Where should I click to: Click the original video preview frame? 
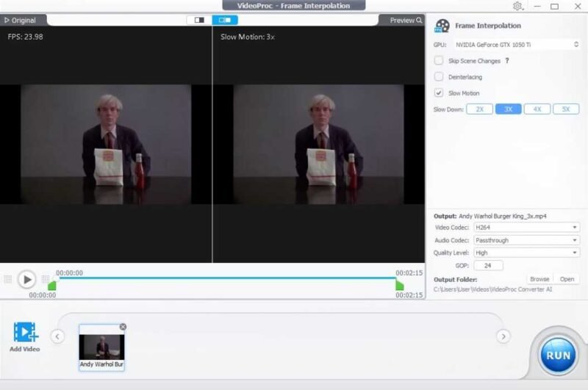point(106,144)
